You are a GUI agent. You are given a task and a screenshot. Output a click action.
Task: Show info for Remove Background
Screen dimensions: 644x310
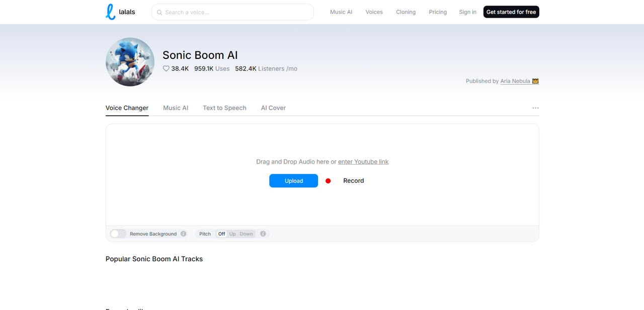click(184, 234)
